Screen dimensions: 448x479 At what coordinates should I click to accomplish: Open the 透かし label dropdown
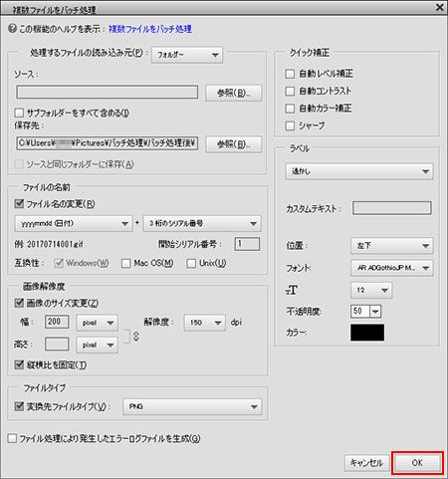click(359, 171)
